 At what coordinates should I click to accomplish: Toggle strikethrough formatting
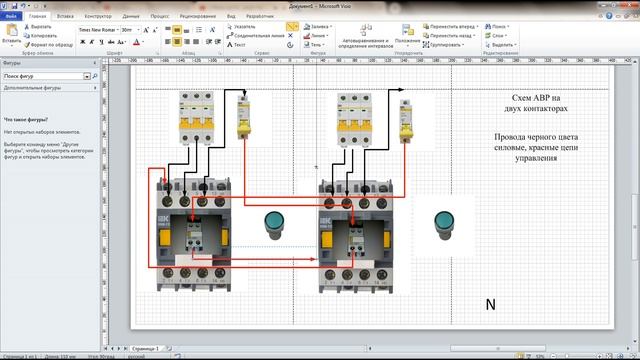111,42
